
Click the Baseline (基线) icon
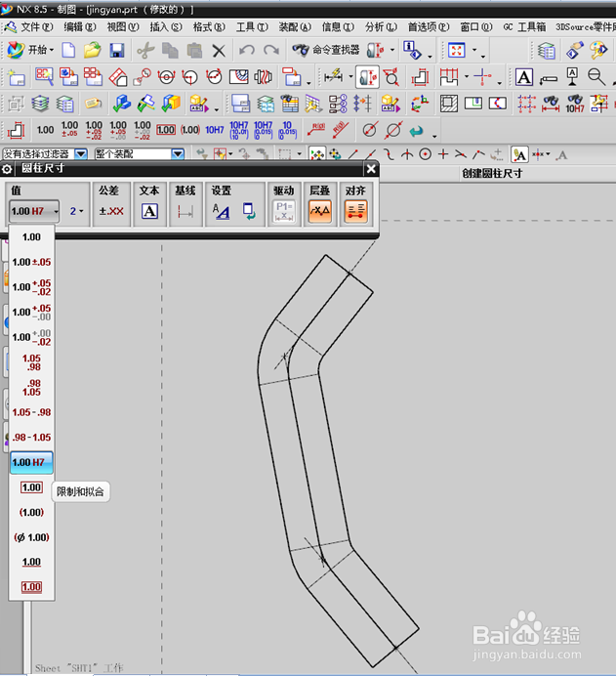pos(185,211)
